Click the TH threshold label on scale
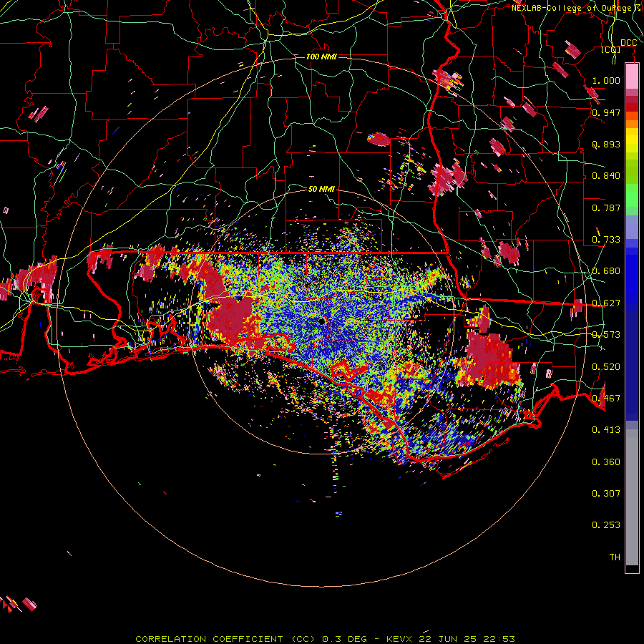Viewport: 644px width, 644px height. coord(615,557)
